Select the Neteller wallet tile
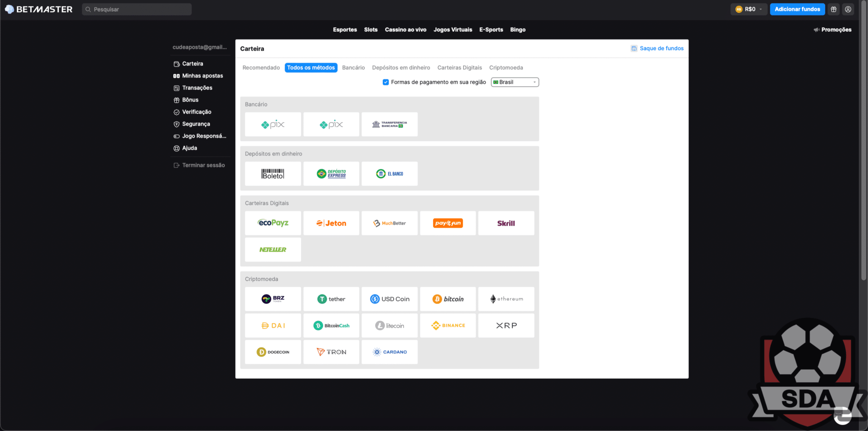Viewport: 868px width, 431px height. click(273, 249)
